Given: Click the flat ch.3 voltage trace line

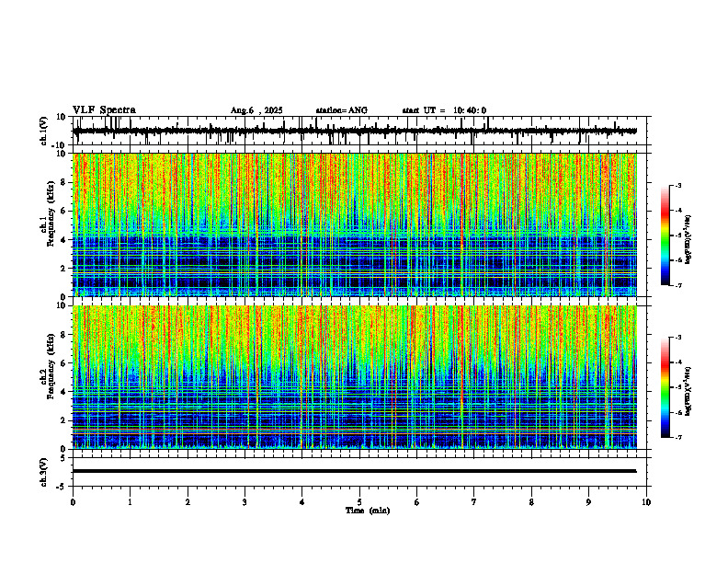Looking at the screenshot, I should tap(355, 471).
